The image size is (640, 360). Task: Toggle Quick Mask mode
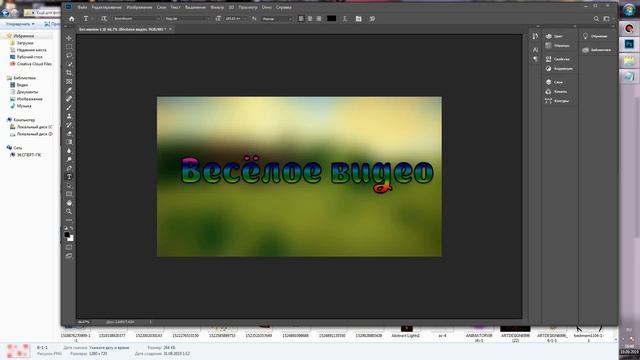click(x=69, y=247)
